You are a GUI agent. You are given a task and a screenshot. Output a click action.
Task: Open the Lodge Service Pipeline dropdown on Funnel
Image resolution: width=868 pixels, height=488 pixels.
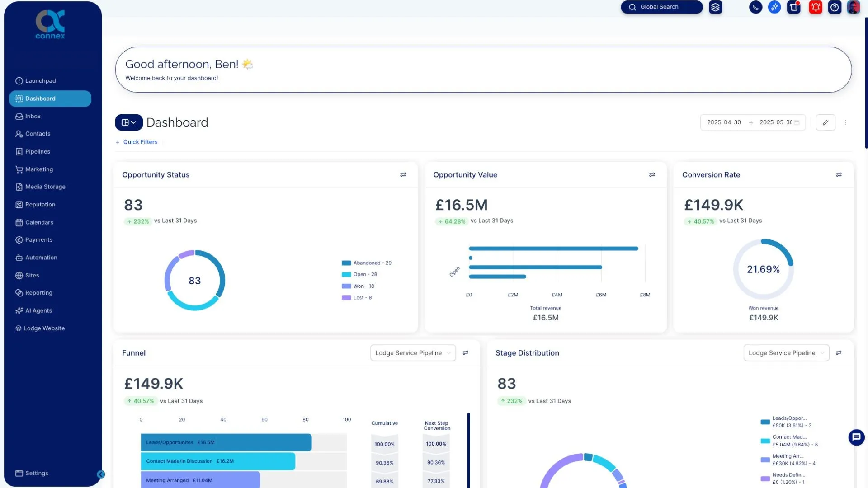coord(412,353)
